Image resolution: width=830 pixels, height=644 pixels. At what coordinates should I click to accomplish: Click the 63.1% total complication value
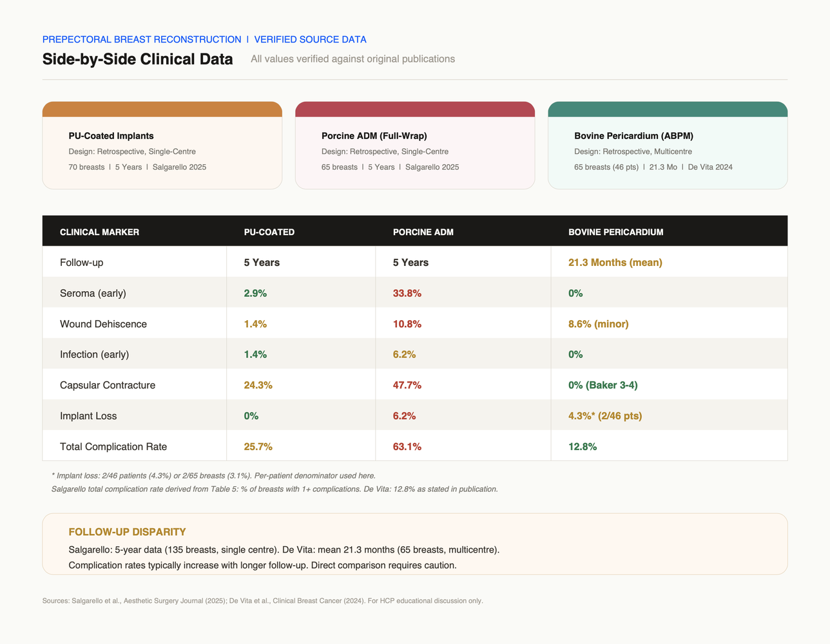point(407,446)
